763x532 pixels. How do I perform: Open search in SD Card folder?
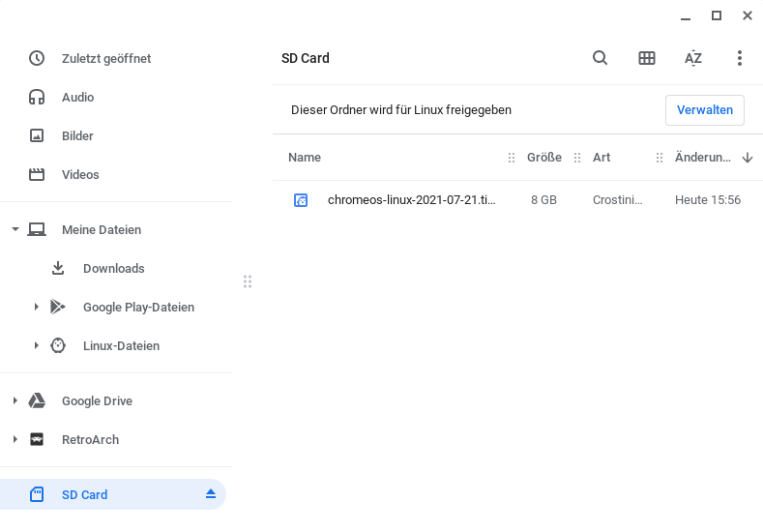(x=600, y=58)
